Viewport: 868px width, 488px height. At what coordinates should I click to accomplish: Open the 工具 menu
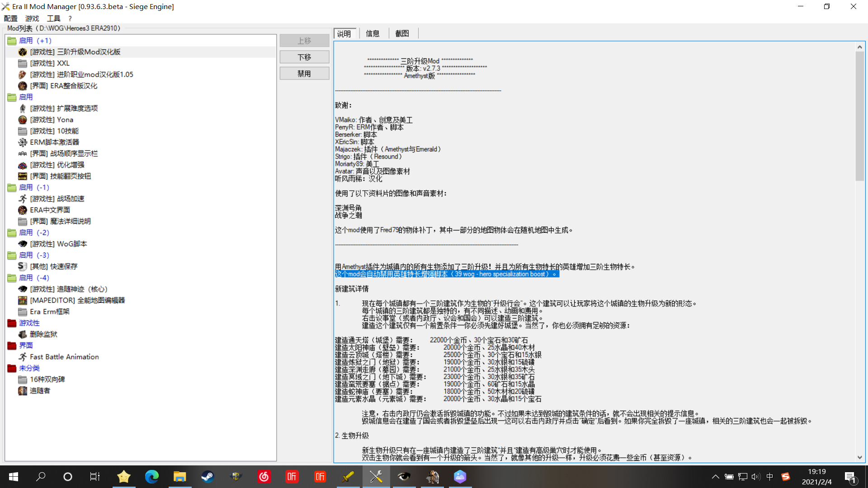pos(53,19)
